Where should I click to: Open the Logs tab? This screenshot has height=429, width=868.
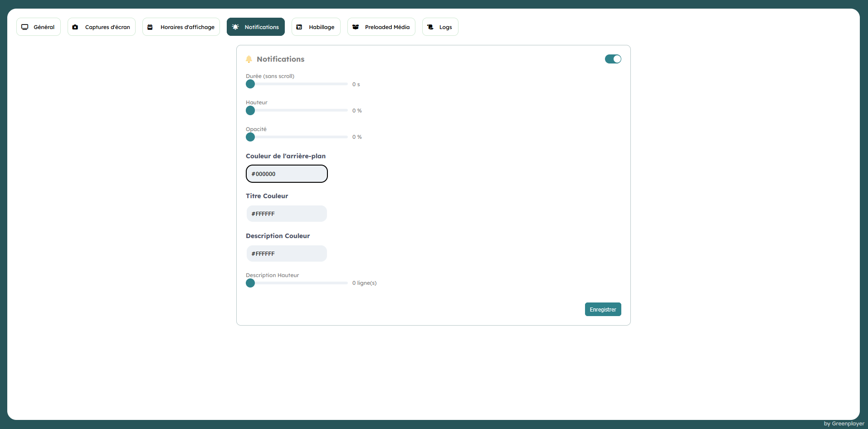point(440,27)
